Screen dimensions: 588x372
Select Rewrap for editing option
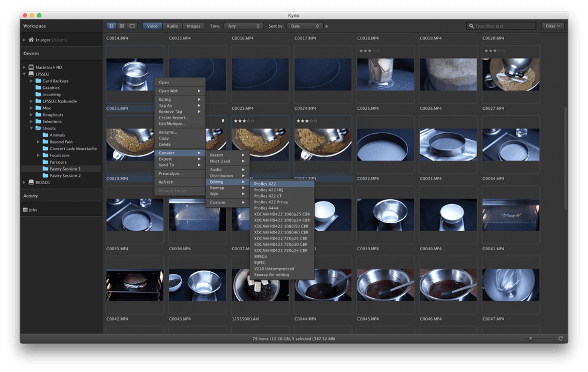[282, 275]
